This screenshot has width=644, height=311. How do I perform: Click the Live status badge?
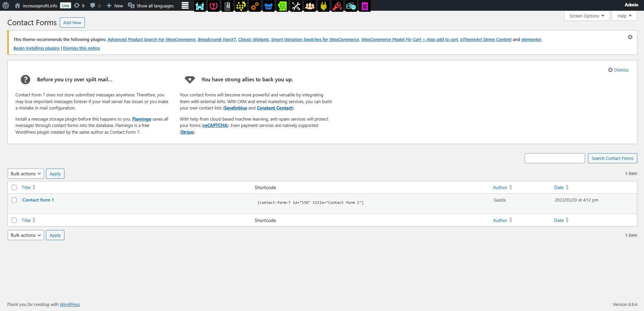[x=65, y=6]
